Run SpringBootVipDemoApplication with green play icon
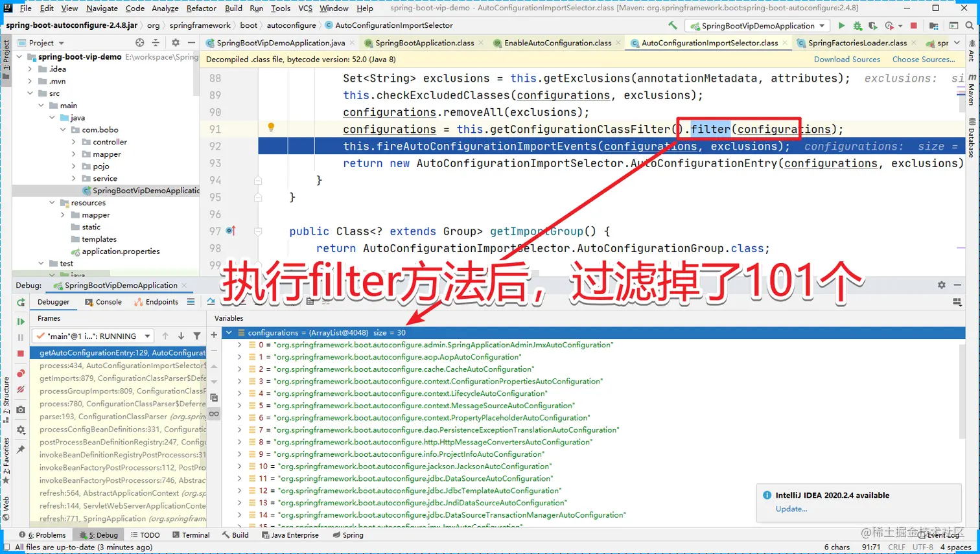The width and height of the screenshot is (980, 554). coord(841,25)
